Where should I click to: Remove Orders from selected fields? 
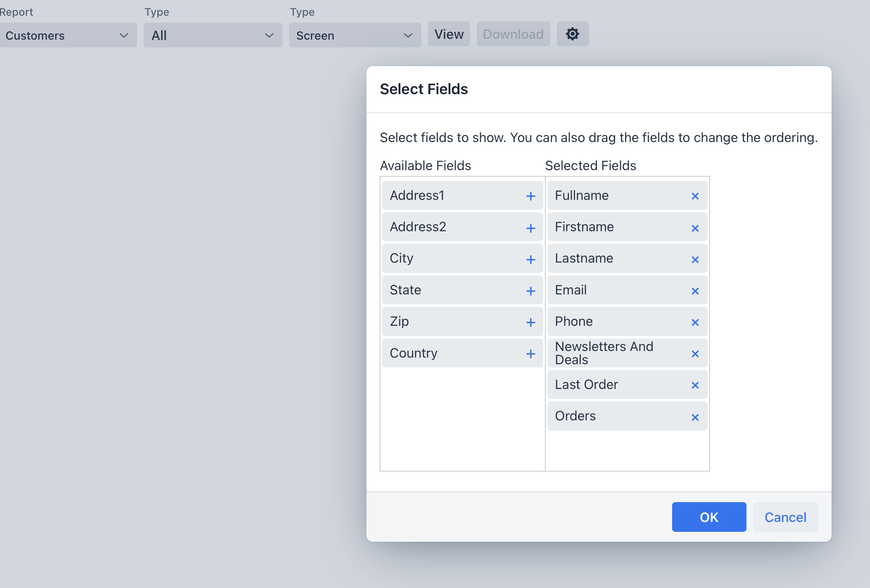tap(695, 417)
